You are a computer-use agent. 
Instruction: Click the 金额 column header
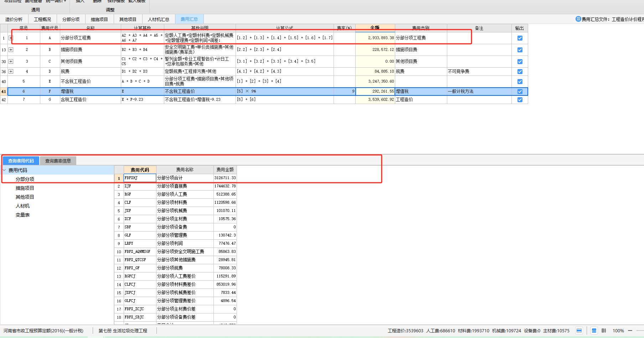pos(375,28)
